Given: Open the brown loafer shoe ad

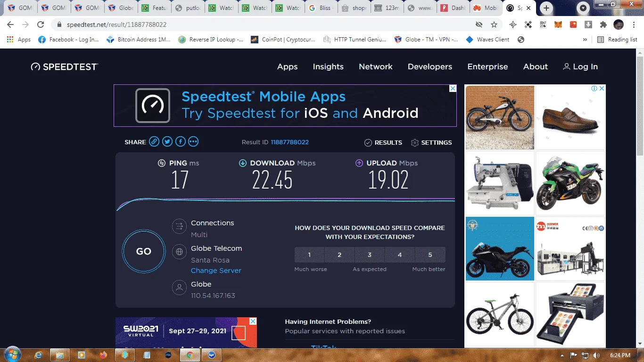Looking at the screenshot, I should pos(570,117).
